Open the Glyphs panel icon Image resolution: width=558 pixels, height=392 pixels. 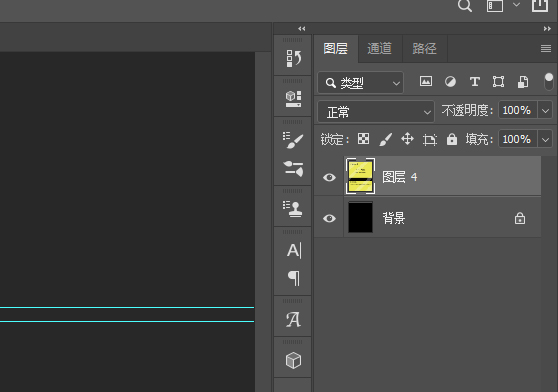coord(293,319)
